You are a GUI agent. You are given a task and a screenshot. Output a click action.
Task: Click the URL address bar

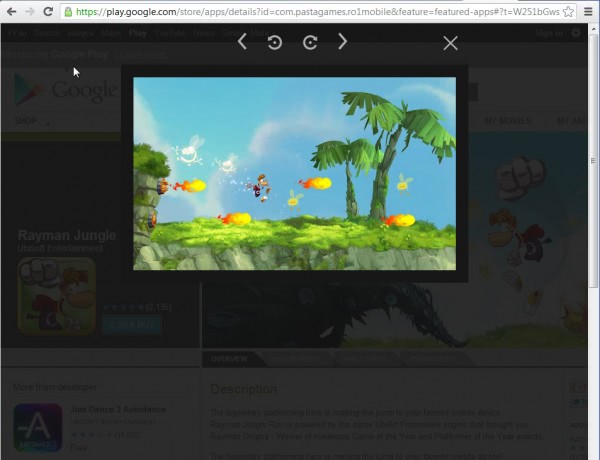(x=318, y=12)
